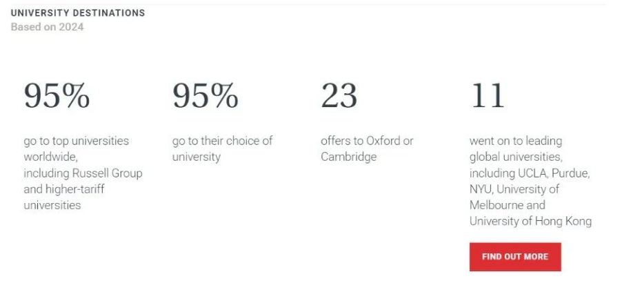This screenshot has height=290, width=644.
Task: Click the second 95% statistic figure
Action: tap(205, 96)
